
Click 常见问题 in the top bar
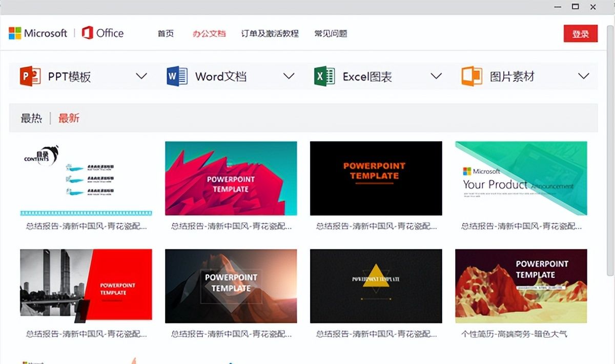point(331,33)
